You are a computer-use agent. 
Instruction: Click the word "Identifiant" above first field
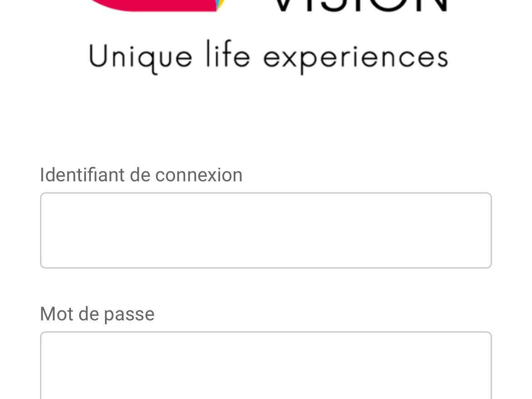(x=82, y=175)
